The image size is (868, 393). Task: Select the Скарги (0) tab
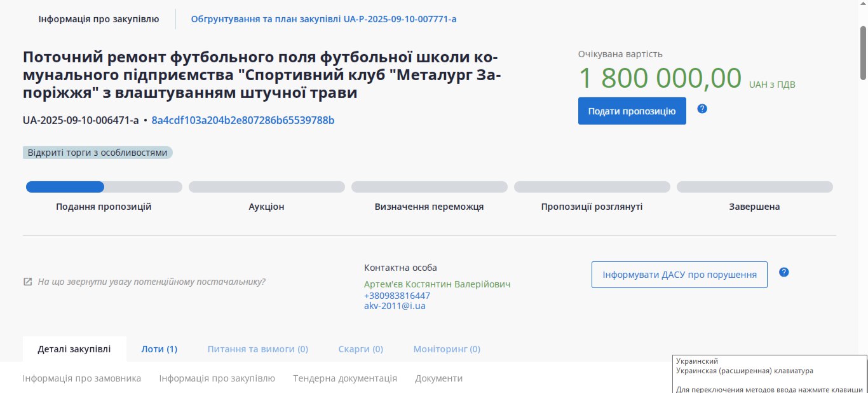[x=360, y=349]
